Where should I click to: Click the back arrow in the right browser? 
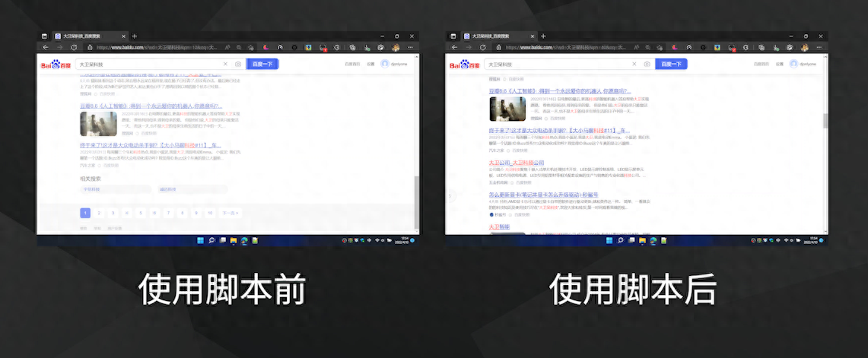coord(454,47)
